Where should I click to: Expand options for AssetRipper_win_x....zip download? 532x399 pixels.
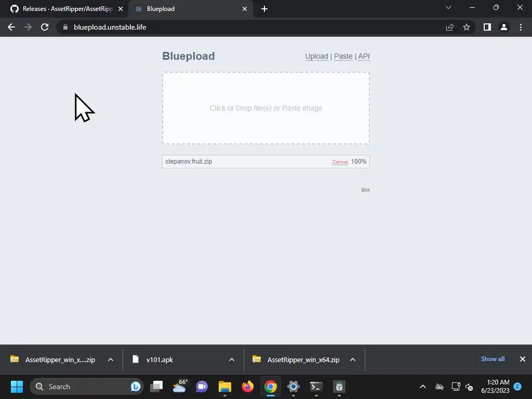[x=111, y=360]
